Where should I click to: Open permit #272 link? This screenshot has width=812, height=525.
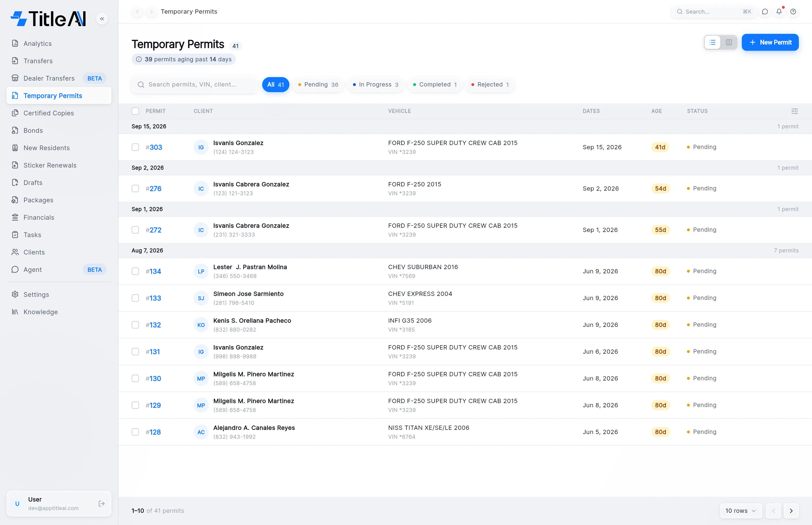point(154,230)
